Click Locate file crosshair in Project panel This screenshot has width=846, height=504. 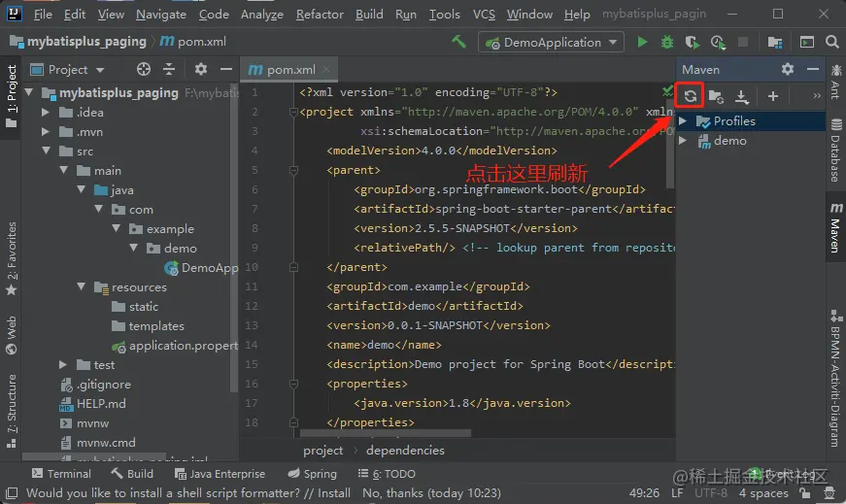(x=144, y=69)
